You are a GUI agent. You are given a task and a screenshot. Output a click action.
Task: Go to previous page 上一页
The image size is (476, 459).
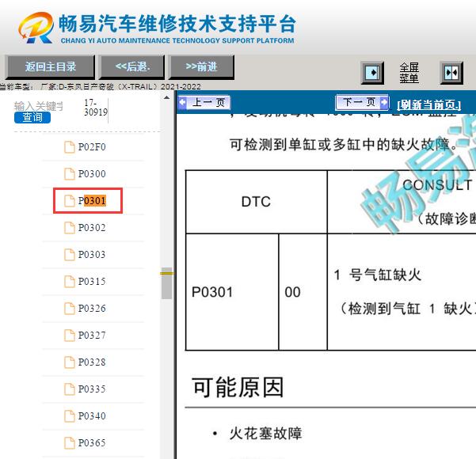(x=204, y=103)
